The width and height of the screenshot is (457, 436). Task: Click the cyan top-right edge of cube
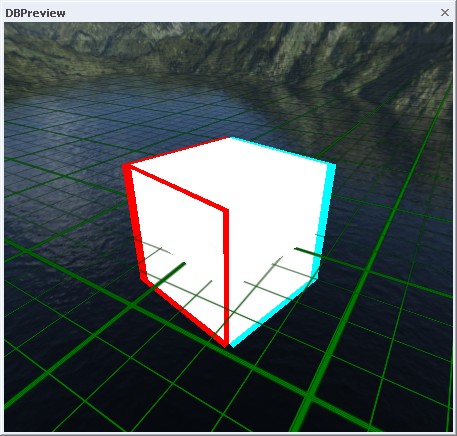(282, 150)
